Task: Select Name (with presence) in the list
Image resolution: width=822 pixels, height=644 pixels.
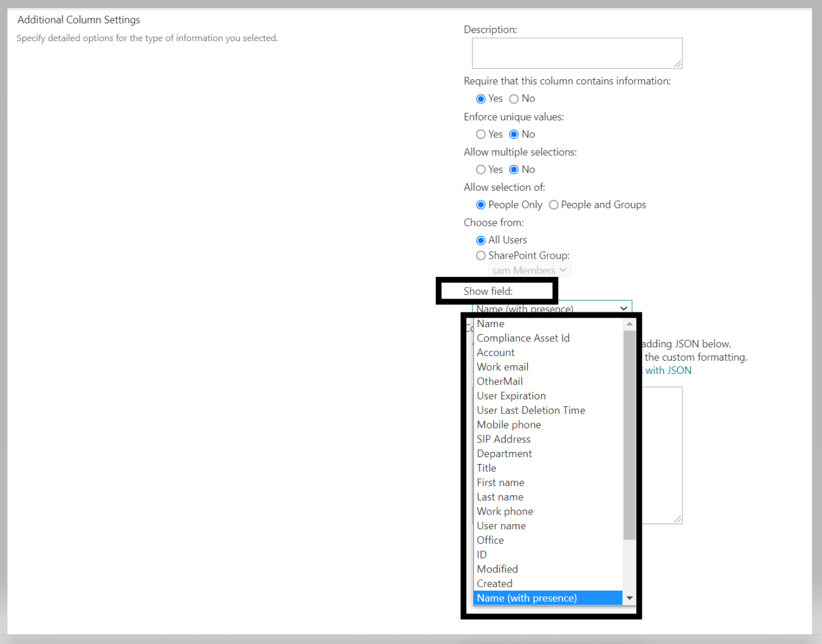Action: [527, 598]
